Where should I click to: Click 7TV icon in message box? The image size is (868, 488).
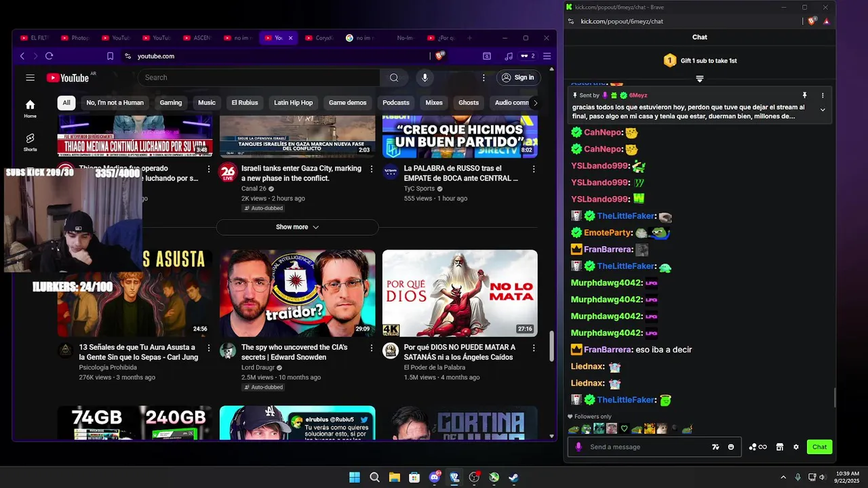(x=715, y=447)
